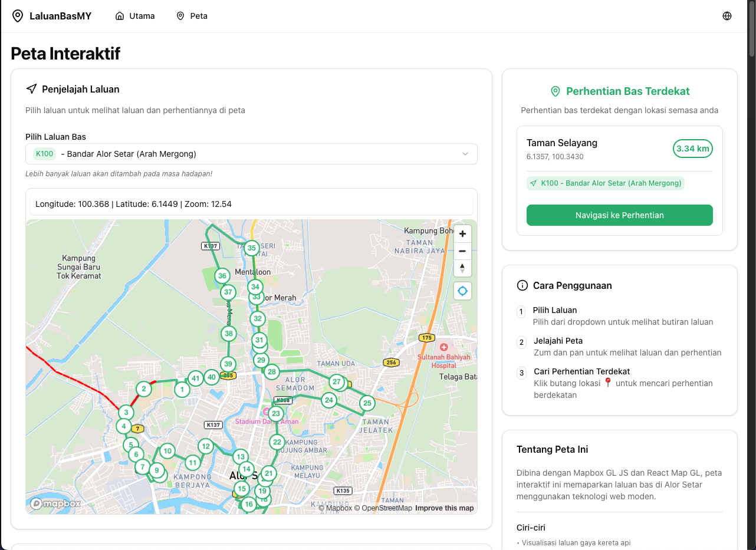Image resolution: width=756 pixels, height=550 pixels.
Task: Select bus stop marker 41
Action: point(196,378)
